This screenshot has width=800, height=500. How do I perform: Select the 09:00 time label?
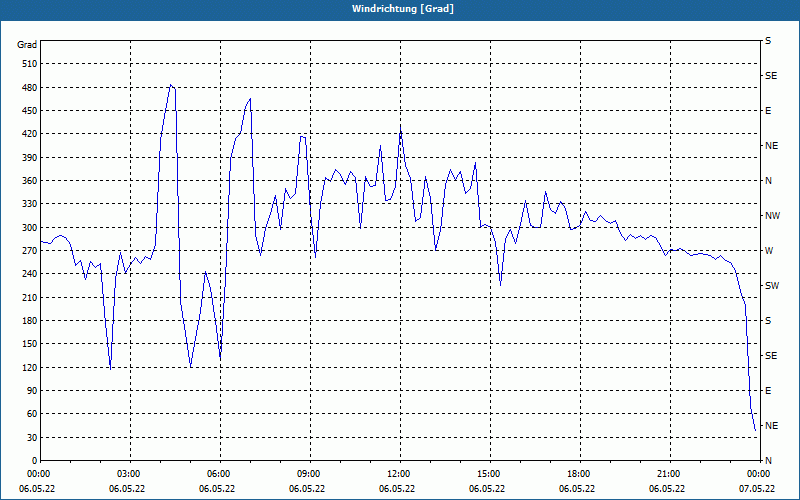[x=310, y=474]
